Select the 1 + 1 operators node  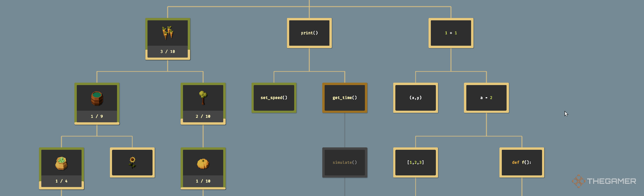point(451,33)
